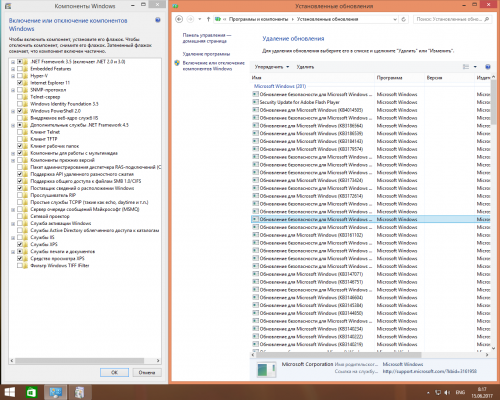Check the Клиент Telnet checkbox
The image size is (500, 400).
coord(20,132)
